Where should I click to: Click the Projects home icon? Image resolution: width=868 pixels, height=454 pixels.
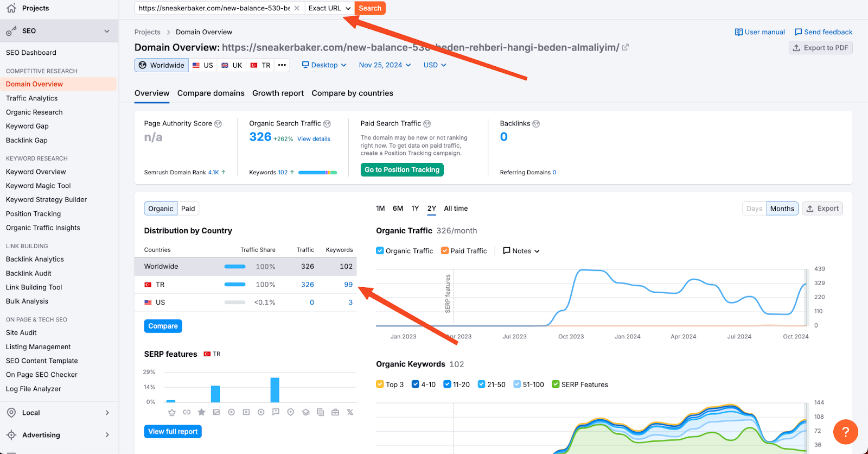(11, 8)
